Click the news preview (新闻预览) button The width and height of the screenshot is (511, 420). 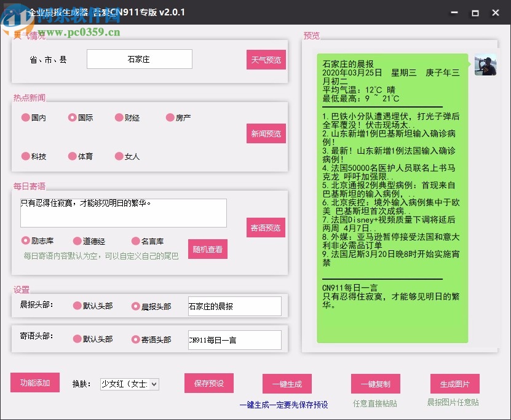pos(266,133)
